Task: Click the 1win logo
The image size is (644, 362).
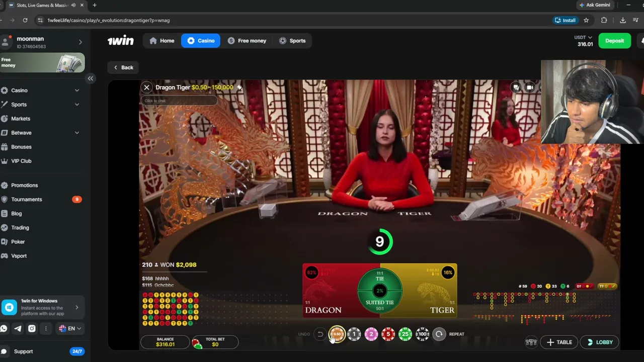Action: pyautogui.click(x=120, y=41)
